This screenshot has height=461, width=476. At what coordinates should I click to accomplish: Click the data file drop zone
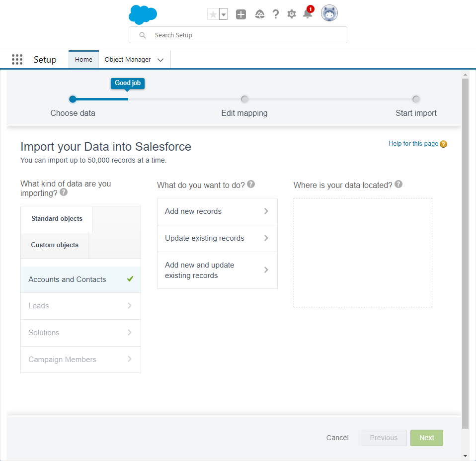363,253
